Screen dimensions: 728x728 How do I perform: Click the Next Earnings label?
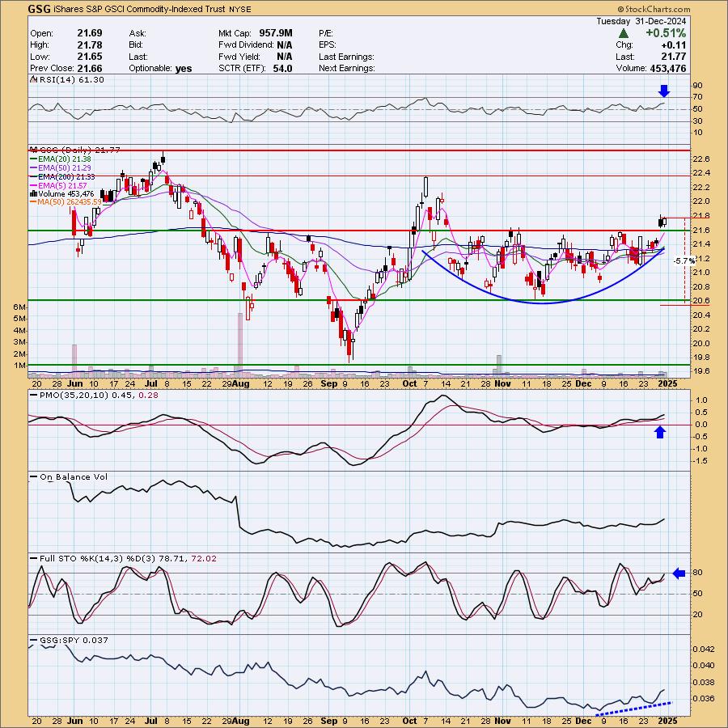click(347, 68)
